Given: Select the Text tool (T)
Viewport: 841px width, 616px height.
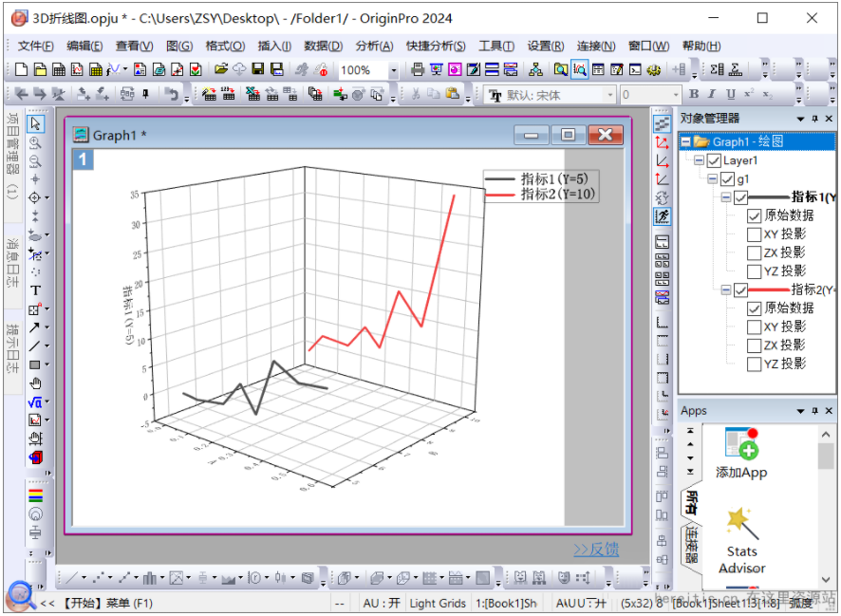Looking at the screenshot, I should pyautogui.click(x=35, y=290).
